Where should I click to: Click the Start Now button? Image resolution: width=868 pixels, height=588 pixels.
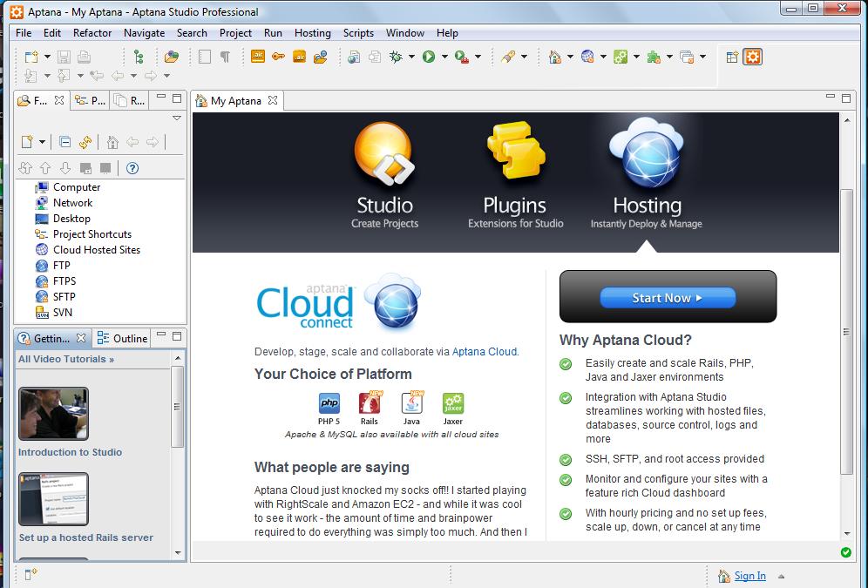(668, 298)
